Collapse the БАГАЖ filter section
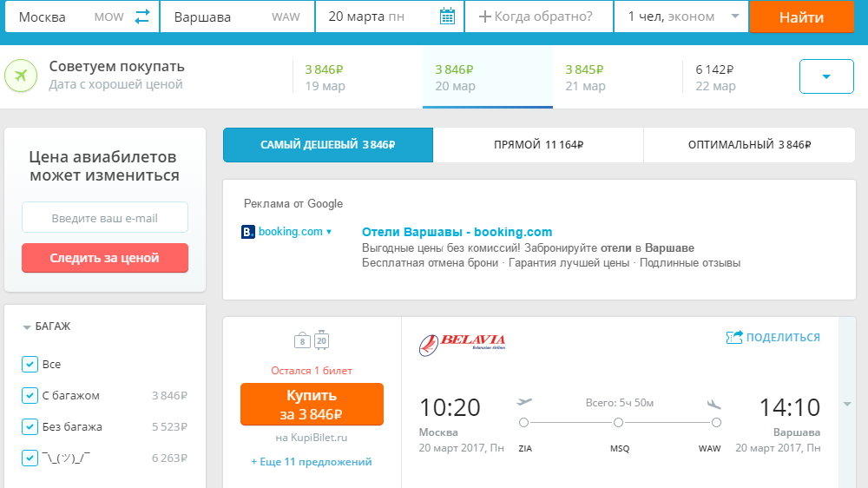The height and width of the screenshot is (488, 868). tap(47, 326)
